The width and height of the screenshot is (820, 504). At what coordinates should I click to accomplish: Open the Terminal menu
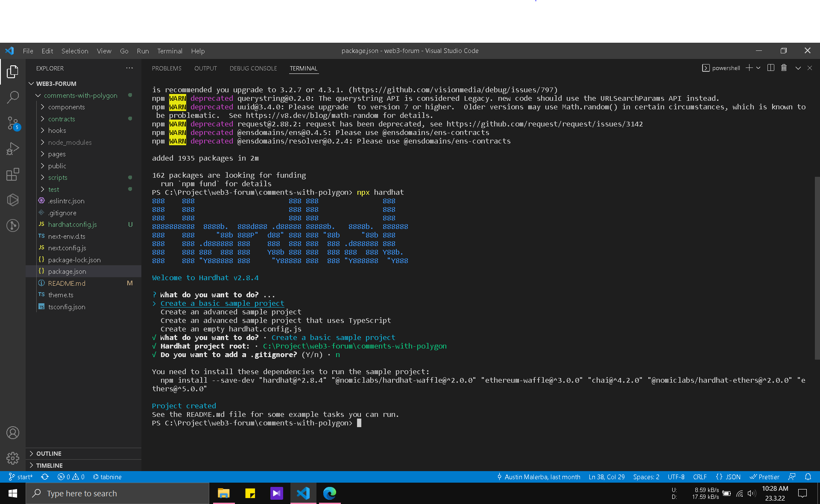(x=170, y=51)
